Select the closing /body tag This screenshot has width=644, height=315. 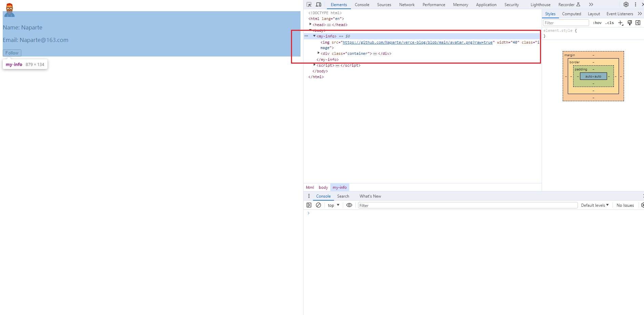click(x=320, y=71)
